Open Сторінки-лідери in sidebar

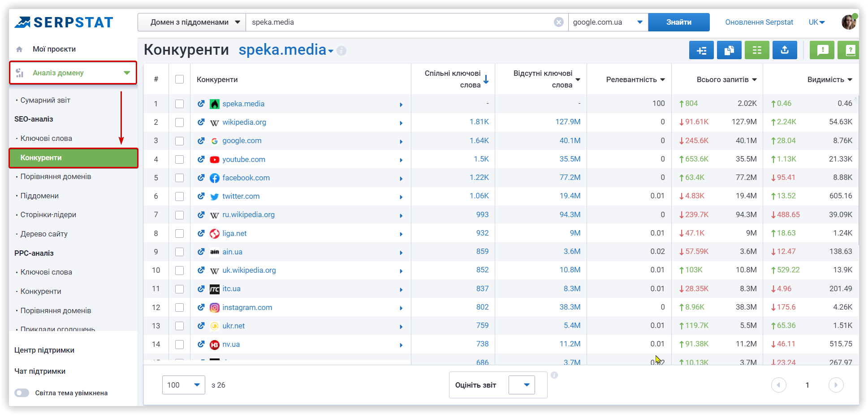point(48,214)
